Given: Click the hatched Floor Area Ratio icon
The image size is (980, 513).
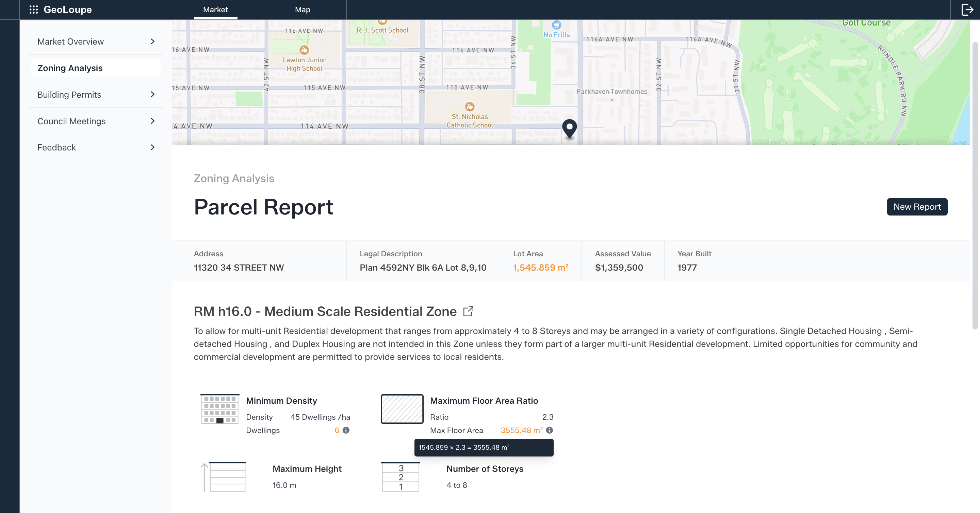Looking at the screenshot, I should click(402, 409).
